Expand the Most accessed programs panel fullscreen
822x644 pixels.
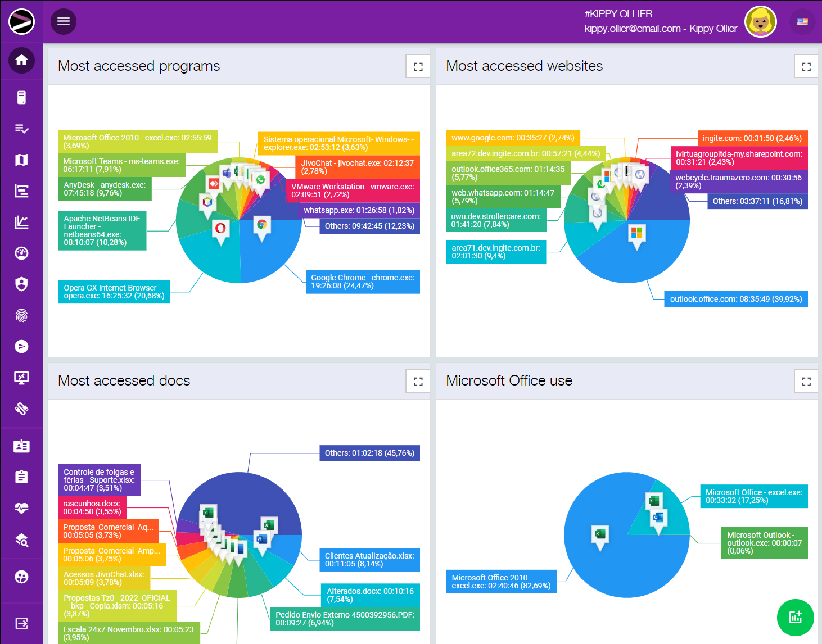pyautogui.click(x=418, y=67)
